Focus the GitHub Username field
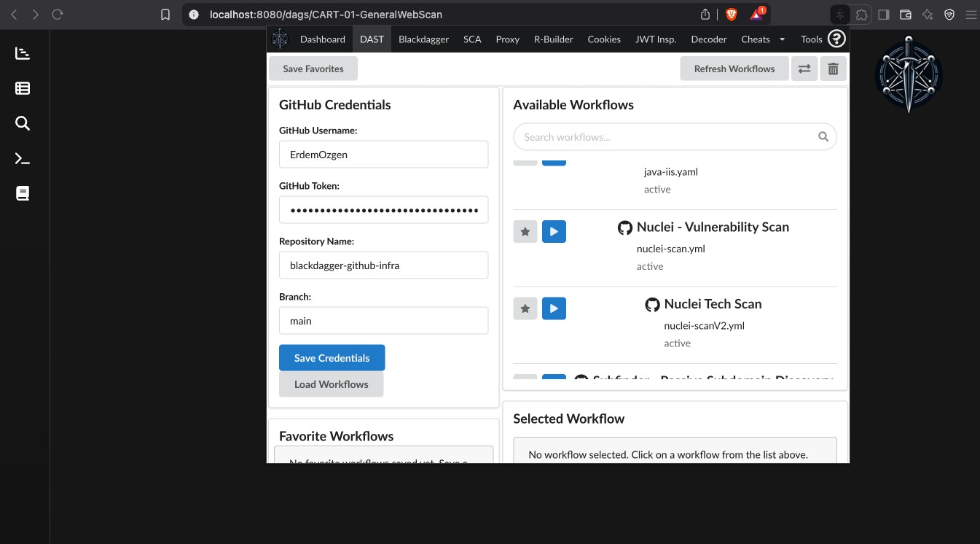 [x=383, y=155]
